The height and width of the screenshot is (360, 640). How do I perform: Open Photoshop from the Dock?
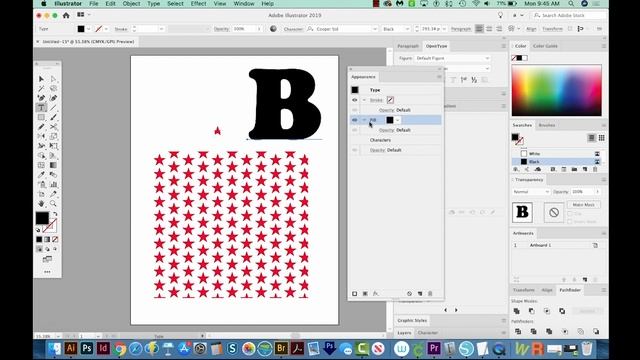pyautogui.click(x=87, y=349)
